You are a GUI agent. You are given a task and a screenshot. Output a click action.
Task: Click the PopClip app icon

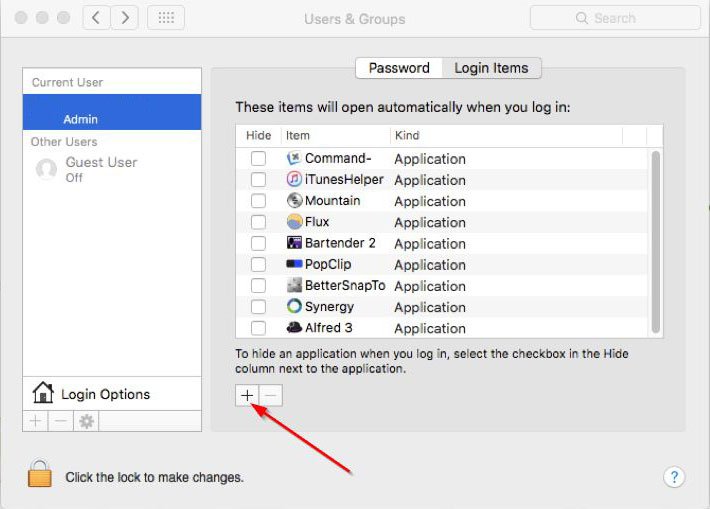pyautogui.click(x=294, y=264)
